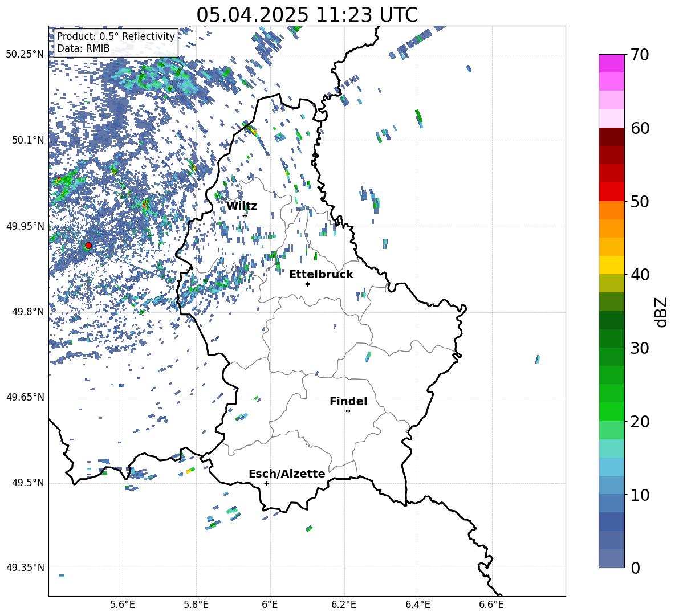Image resolution: width=675 pixels, height=616 pixels.
Task: Click the 6°E longitude label
Action: point(270,605)
